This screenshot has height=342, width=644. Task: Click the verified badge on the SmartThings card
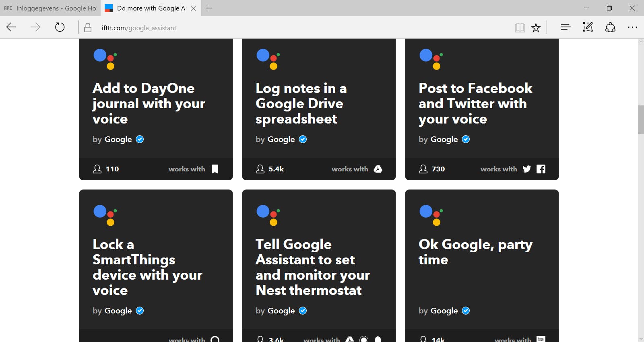coord(140,311)
